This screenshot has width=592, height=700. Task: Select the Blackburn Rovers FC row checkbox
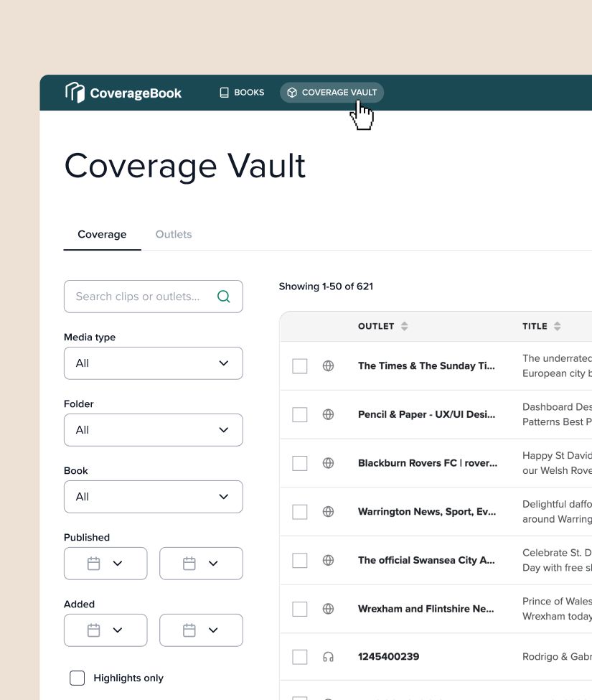click(x=300, y=463)
